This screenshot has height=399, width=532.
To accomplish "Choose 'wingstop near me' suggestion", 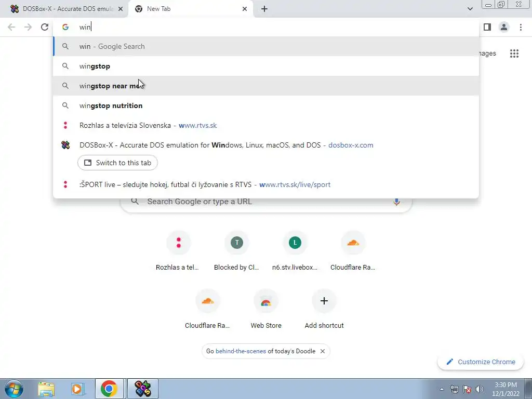I will coord(266,86).
